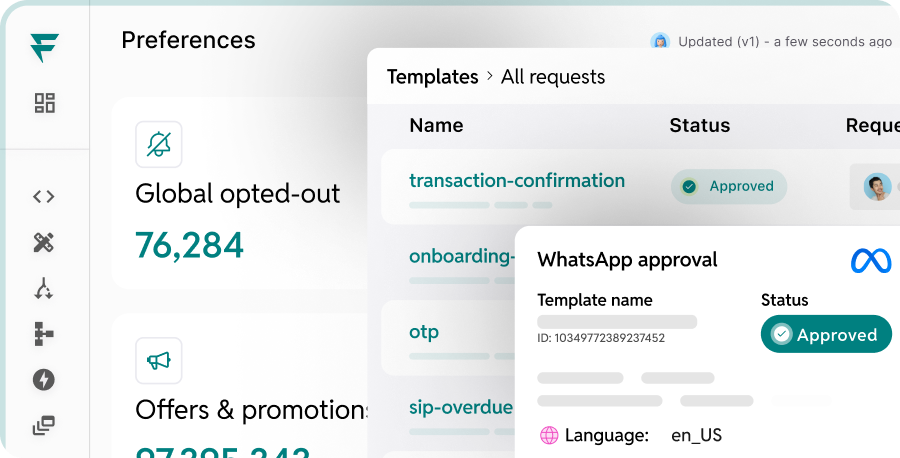Open the stacked layers sidebar icon
This screenshot has height=458, width=900.
pyautogui.click(x=44, y=425)
